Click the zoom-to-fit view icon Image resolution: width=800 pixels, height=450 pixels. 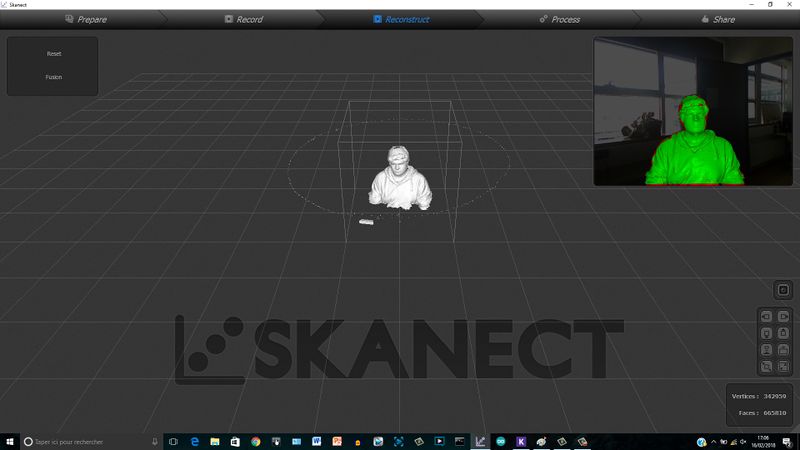click(x=767, y=367)
